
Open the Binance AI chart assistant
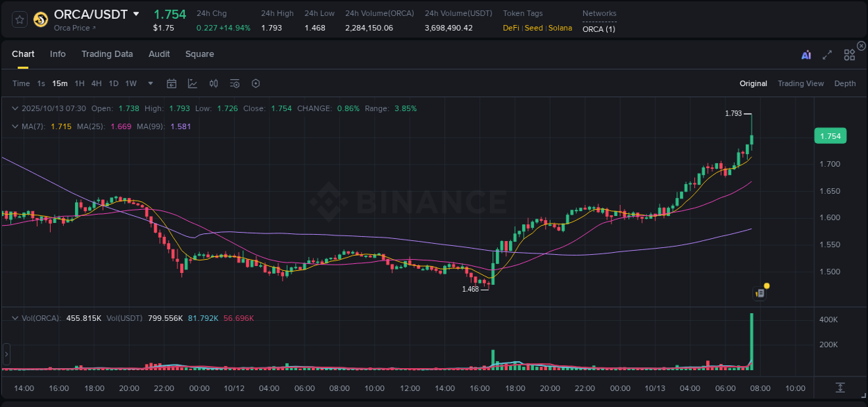[x=806, y=54]
